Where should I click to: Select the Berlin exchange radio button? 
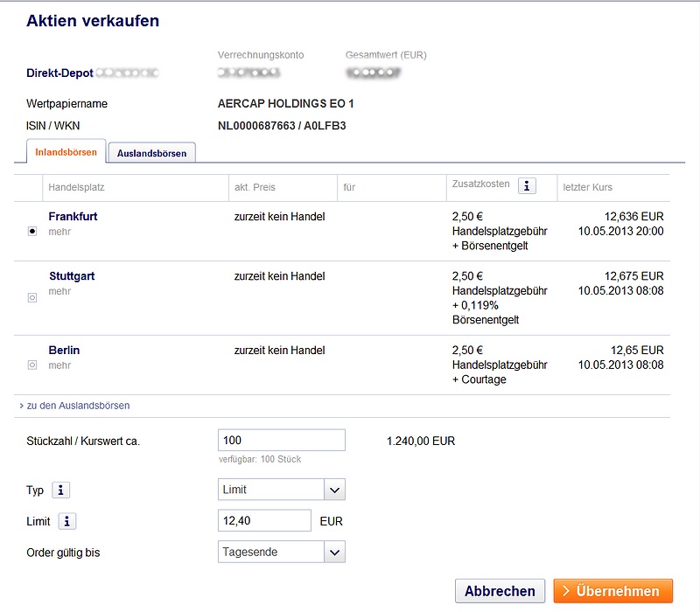click(x=32, y=365)
